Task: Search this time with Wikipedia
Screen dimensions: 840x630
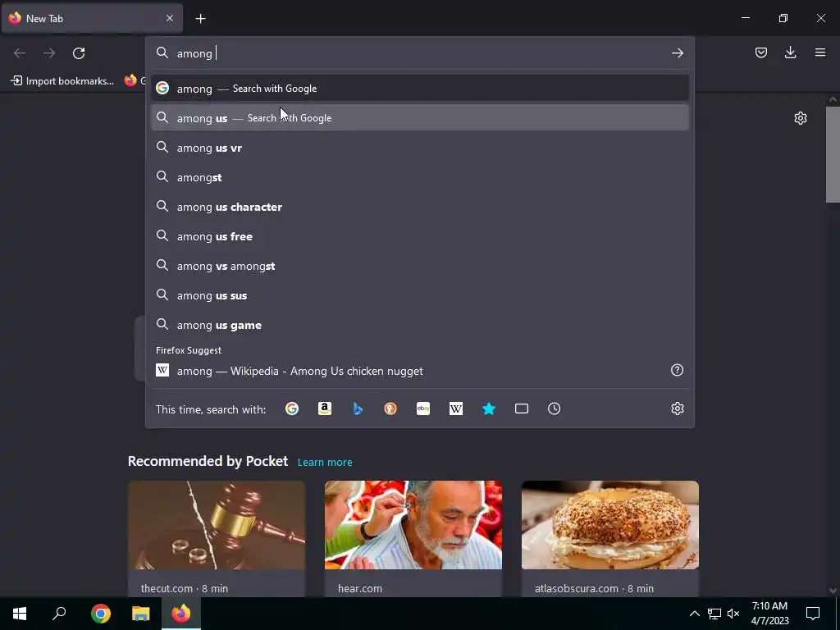Action: 456,409
